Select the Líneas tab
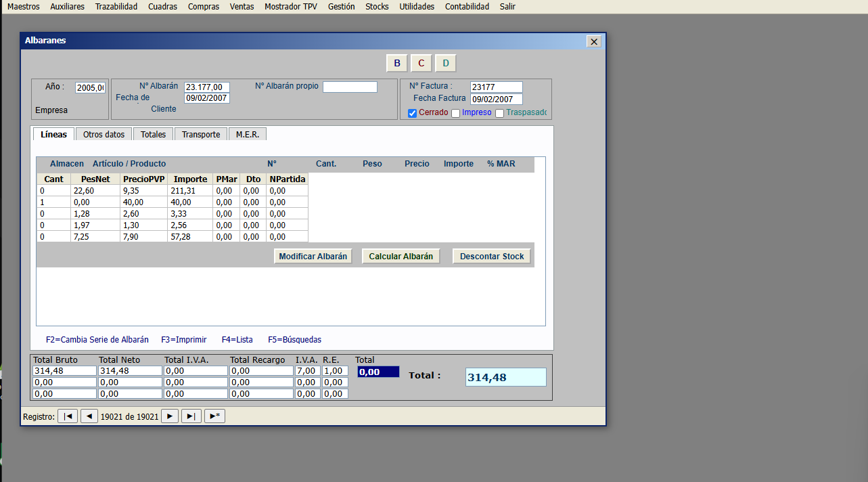This screenshot has height=482, width=868. [54, 134]
